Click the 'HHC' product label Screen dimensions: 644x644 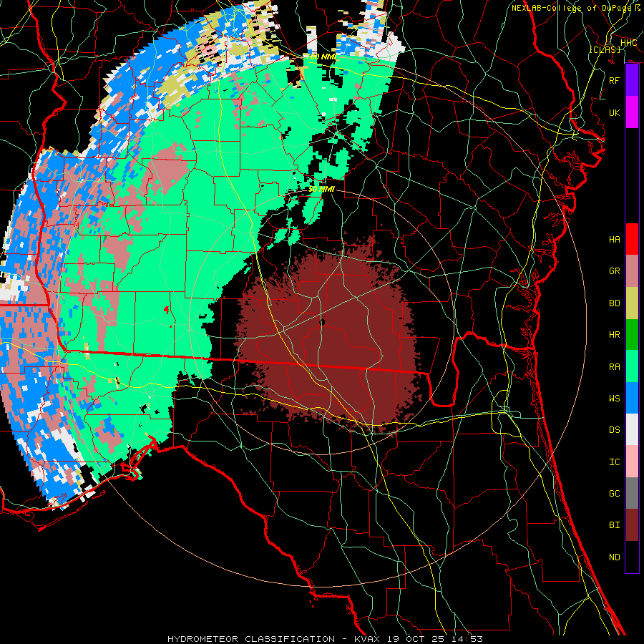pyautogui.click(x=629, y=43)
